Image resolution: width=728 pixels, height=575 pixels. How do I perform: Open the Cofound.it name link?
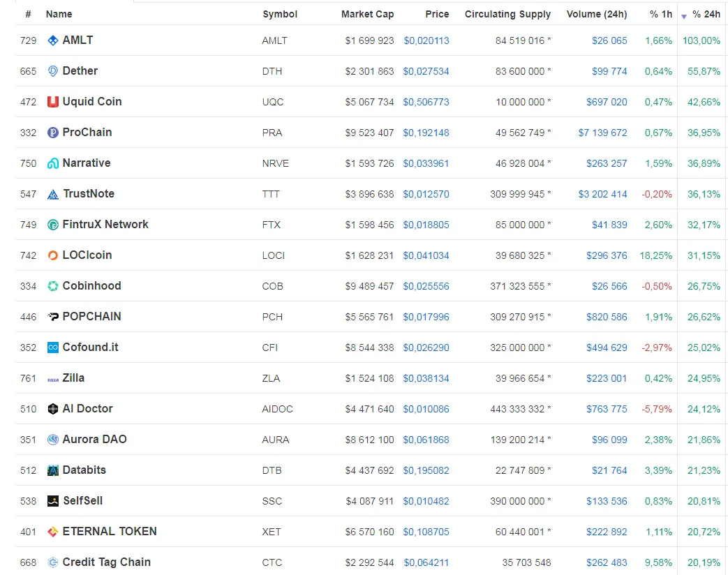pyautogui.click(x=91, y=347)
